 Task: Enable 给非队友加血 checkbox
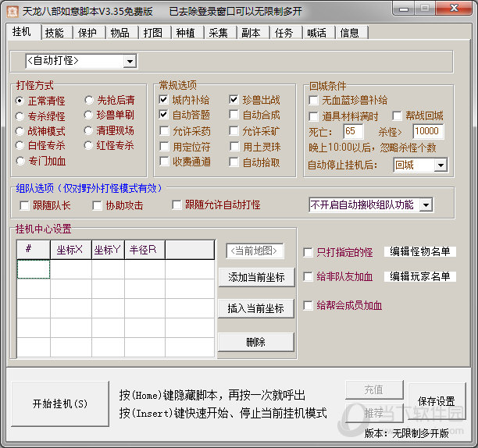pyautogui.click(x=309, y=277)
